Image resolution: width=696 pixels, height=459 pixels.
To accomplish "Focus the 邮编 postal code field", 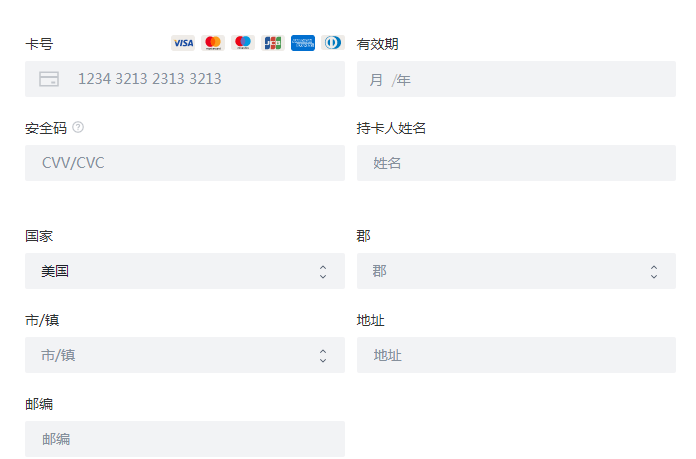I will click(x=185, y=439).
